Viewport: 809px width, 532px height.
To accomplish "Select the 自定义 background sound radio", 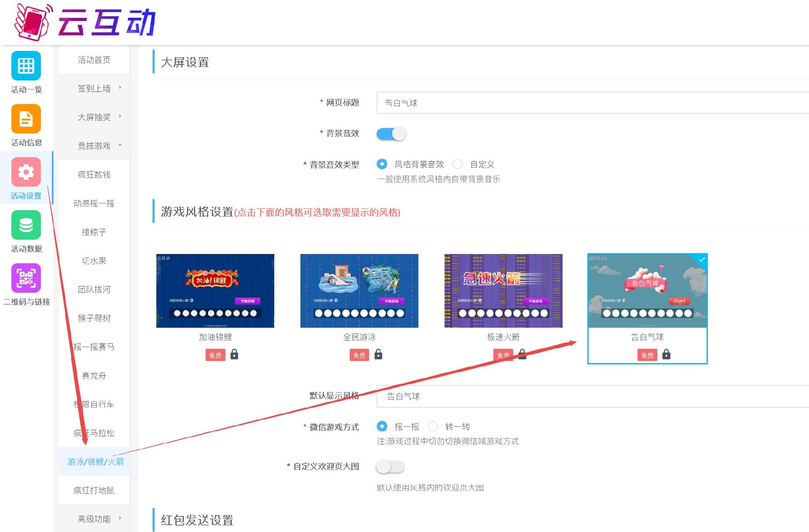I will (458, 164).
